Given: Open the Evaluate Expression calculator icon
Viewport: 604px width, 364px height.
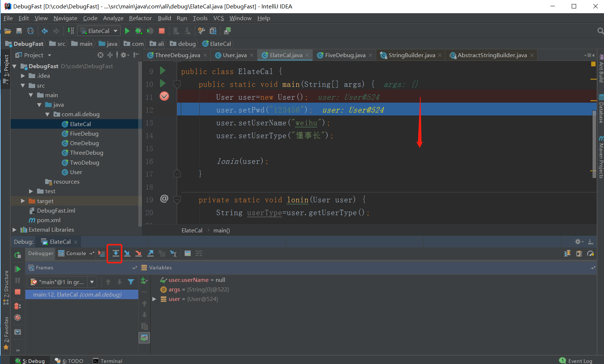Looking at the screenshot, I should [x=187, y=253].
